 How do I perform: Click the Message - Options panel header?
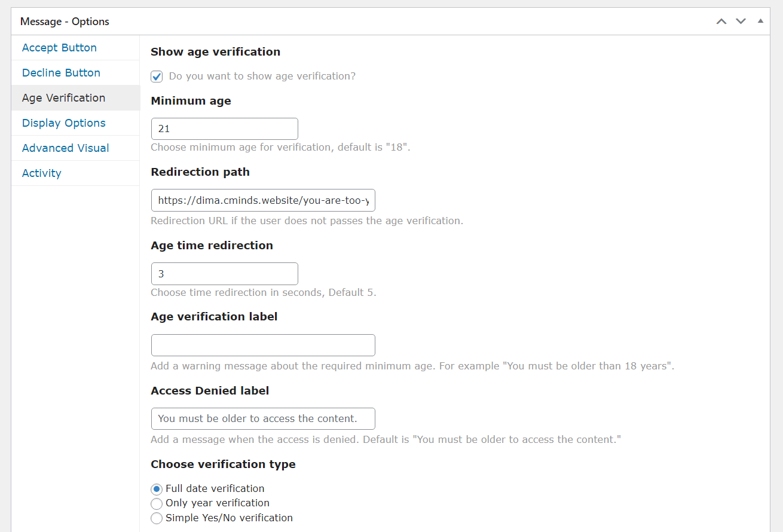coord(65,21)
